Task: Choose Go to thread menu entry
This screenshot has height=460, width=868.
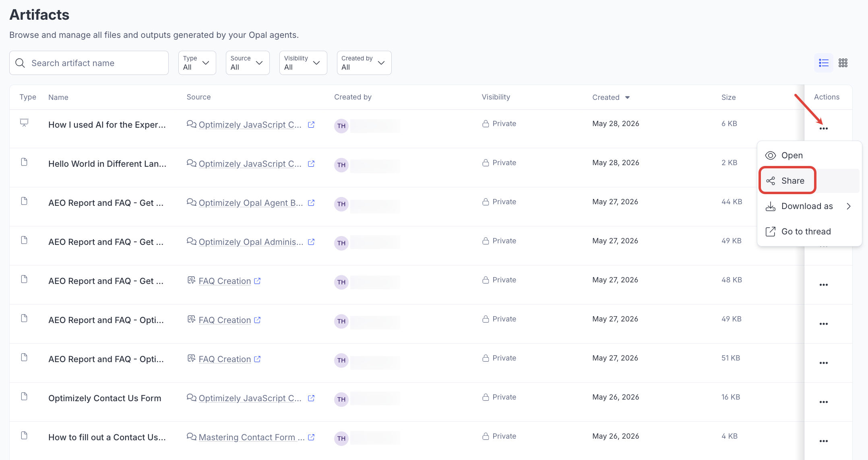Action: 809,232
